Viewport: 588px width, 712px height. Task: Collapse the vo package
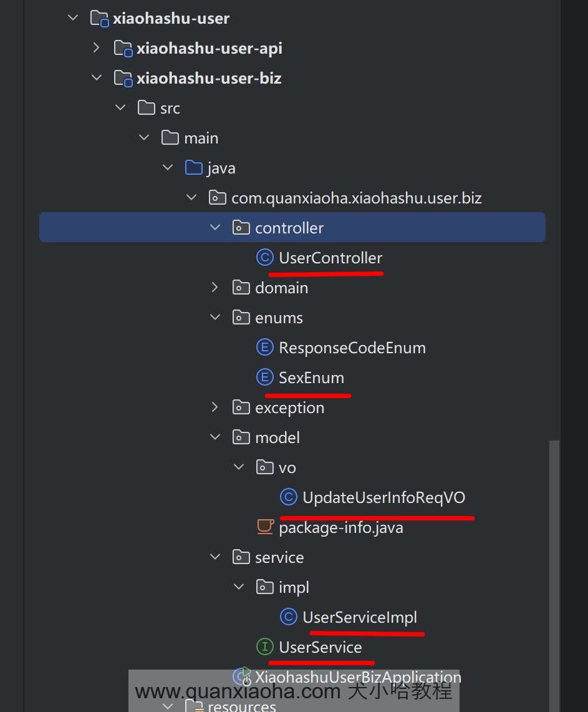[x=239, y=467]
